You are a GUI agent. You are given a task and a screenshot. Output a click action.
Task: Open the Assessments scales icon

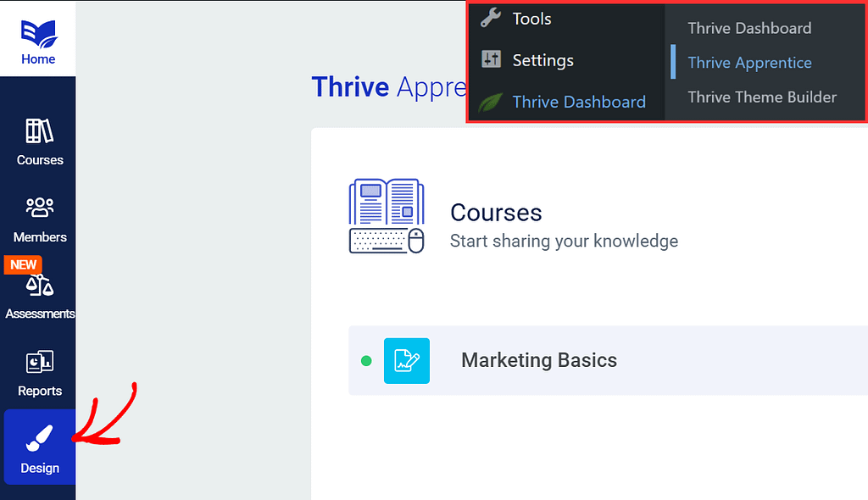(40, 285)
